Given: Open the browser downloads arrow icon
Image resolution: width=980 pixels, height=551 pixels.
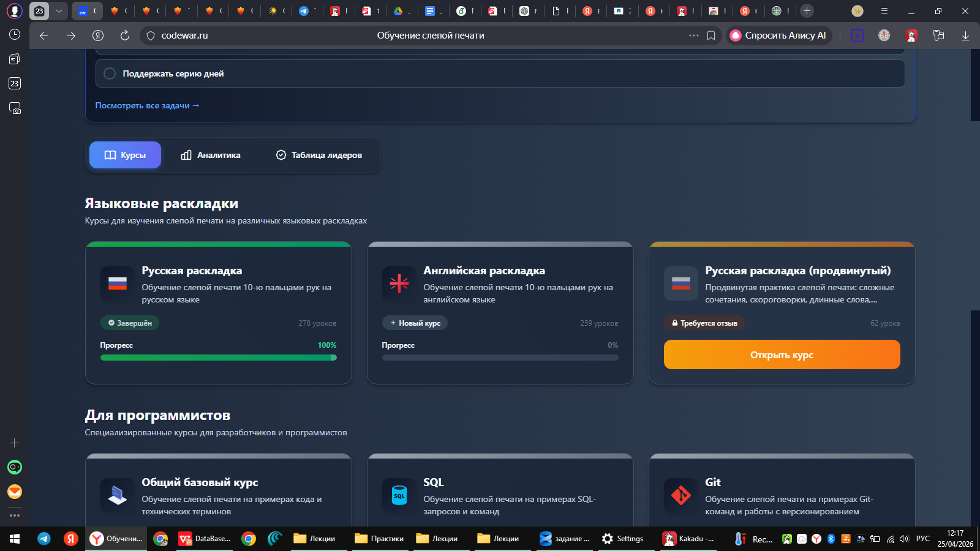Looking at the screenshot, I should pyautogui.click(x=965, y=36).
